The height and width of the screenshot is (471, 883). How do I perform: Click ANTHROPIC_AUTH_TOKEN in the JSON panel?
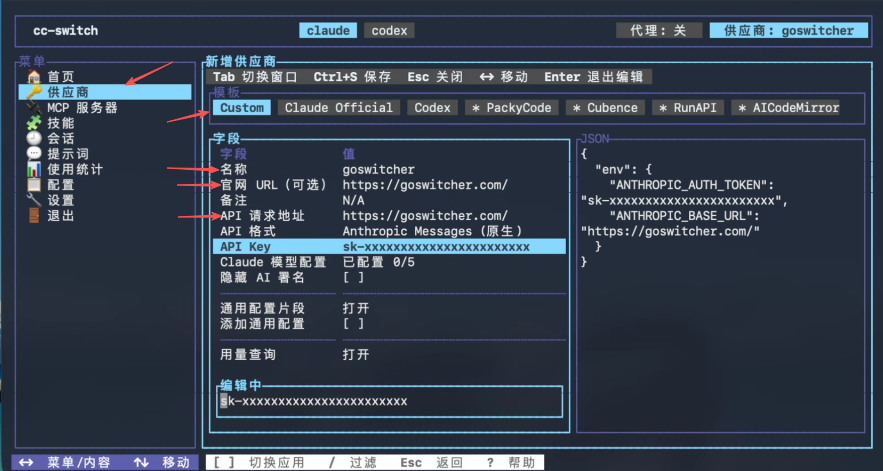pyautogui.click(x=689, y=185)
